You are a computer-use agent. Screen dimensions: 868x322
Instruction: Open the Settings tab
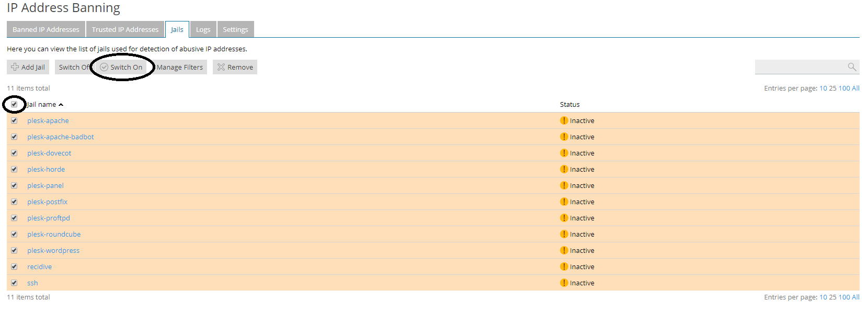[235, 29]
